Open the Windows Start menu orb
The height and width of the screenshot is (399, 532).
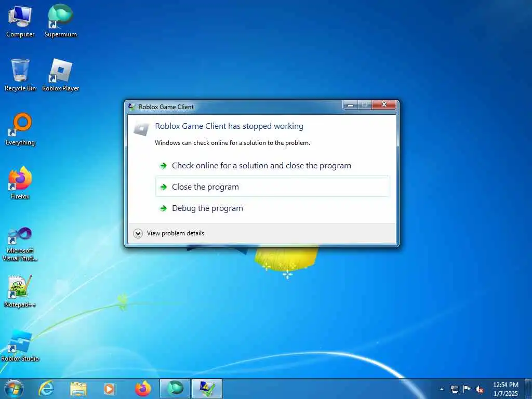tap(14, 389)
